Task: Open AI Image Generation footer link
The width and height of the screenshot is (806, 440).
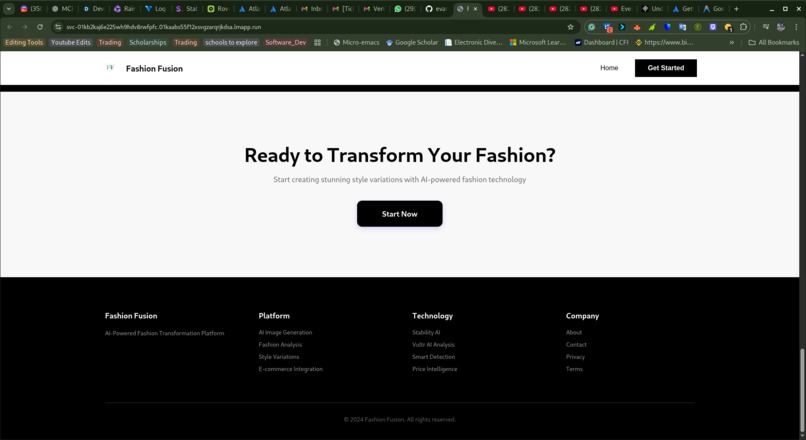Action: tap(285, 333)
